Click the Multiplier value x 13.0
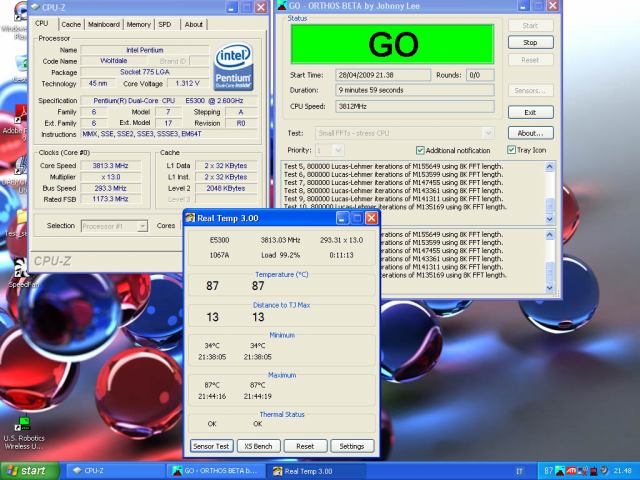 pos(111,177)
